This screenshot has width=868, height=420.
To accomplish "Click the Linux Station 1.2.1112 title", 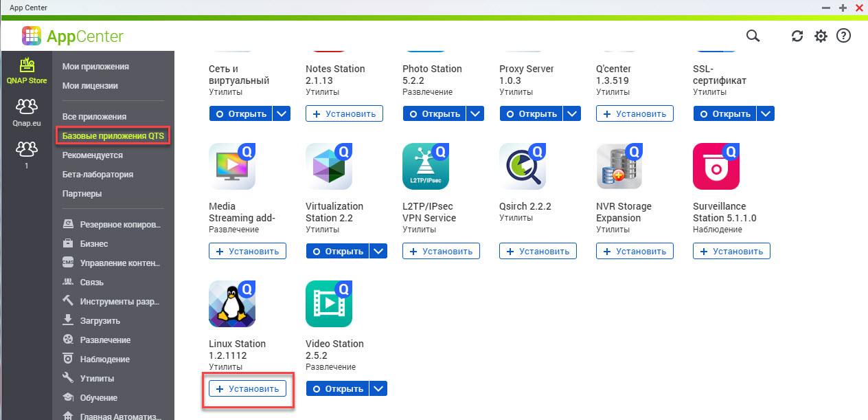I will (x=237, y=349).
